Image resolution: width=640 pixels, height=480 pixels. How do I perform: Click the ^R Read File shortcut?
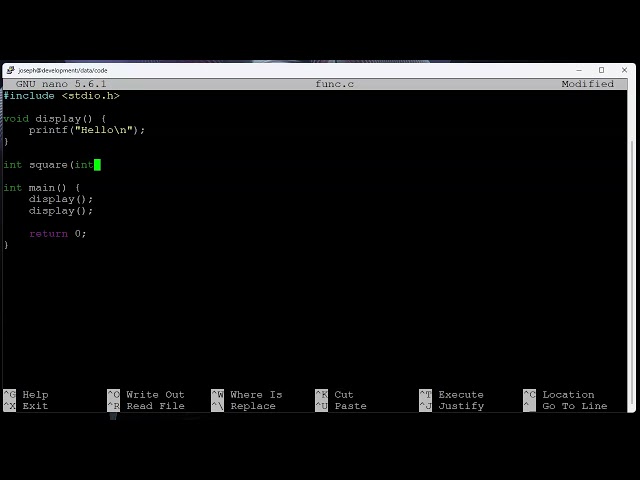pyautogui.click(x=146, y=406)
